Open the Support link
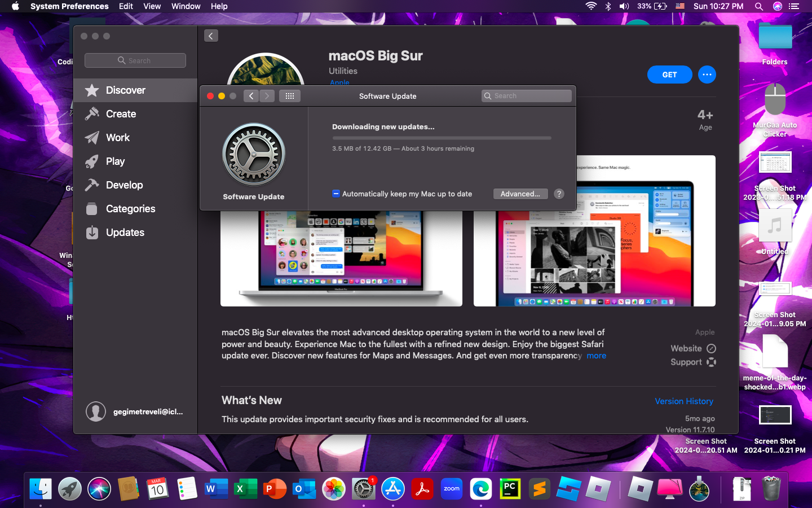 (x=693, y=362)
